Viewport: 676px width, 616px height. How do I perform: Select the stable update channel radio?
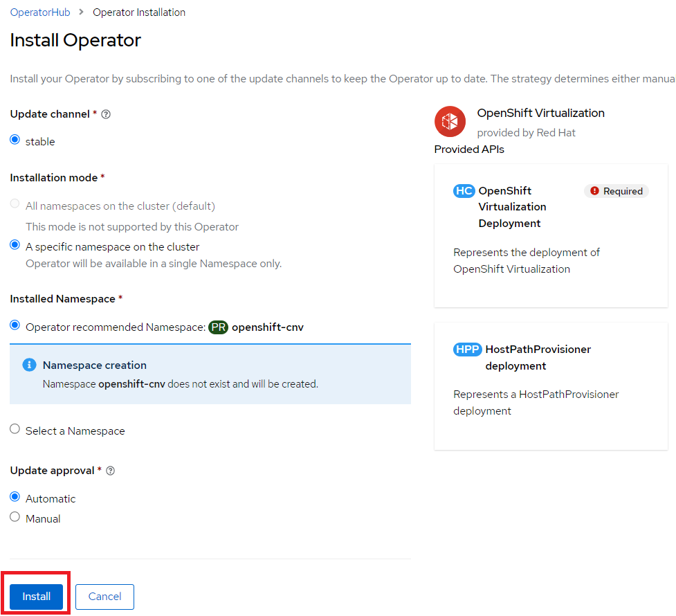click(x=15, y=140)
